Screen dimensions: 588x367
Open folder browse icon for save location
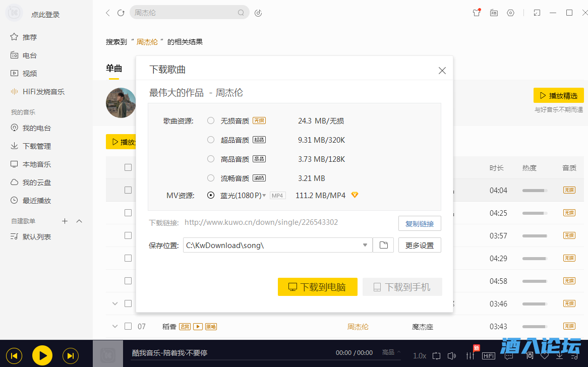383,245
